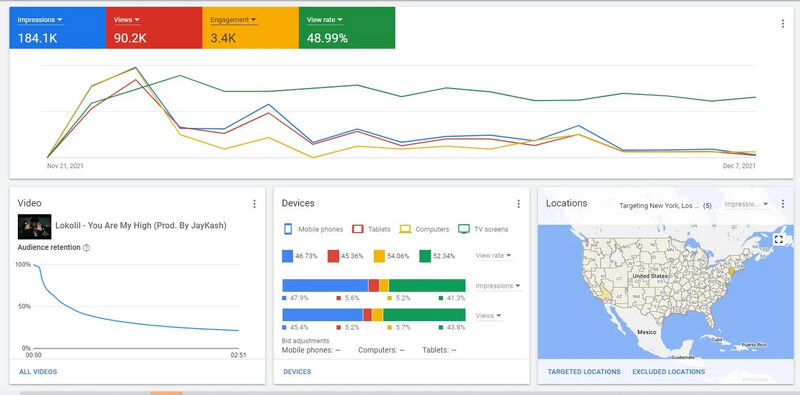
Task: Click the green 52.34% view rate swatch
Action: coord(425,256)
